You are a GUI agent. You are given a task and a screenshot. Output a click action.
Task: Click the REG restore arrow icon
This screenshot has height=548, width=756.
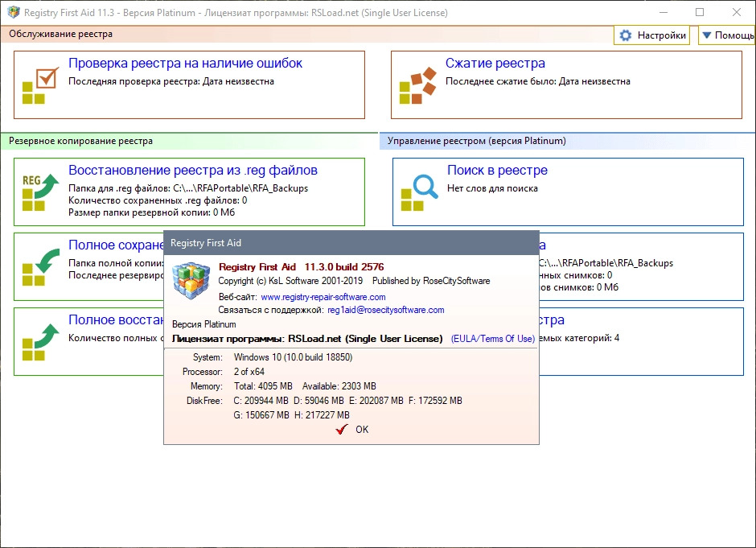pos(41,192)
